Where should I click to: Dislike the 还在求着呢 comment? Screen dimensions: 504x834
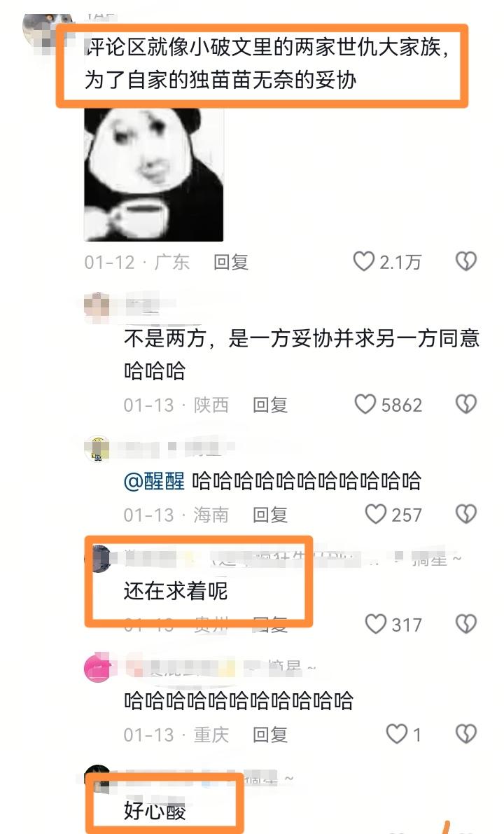[465, 624]
